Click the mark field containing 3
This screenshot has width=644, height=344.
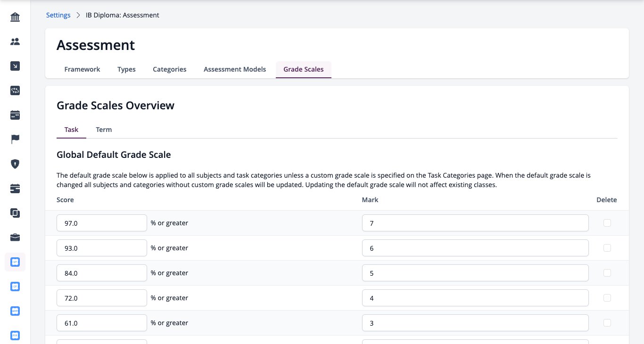click(x=475, y=323)
